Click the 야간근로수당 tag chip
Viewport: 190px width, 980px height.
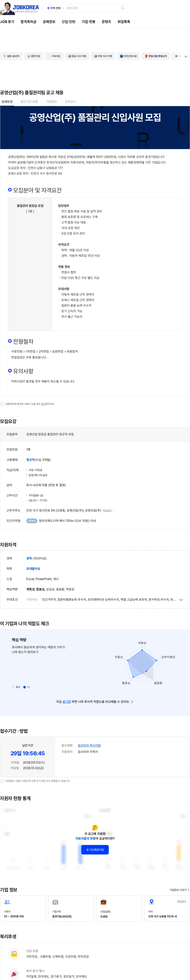pyautogui.click(x=128, y=56)
